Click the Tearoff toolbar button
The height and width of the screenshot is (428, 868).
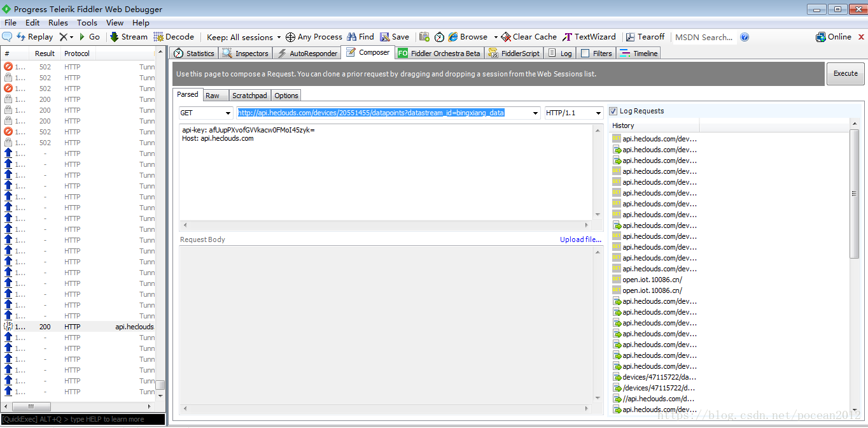(x=645, y=37)
